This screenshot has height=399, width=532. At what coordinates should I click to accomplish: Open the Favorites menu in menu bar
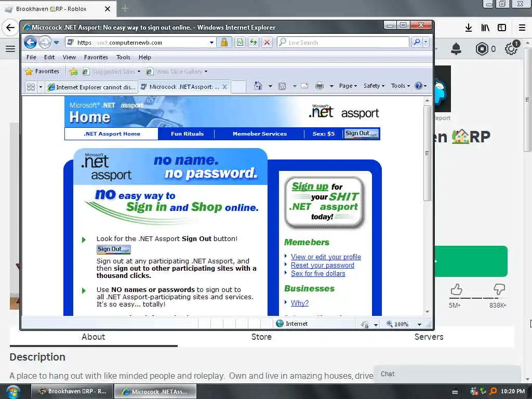point(96,57)
